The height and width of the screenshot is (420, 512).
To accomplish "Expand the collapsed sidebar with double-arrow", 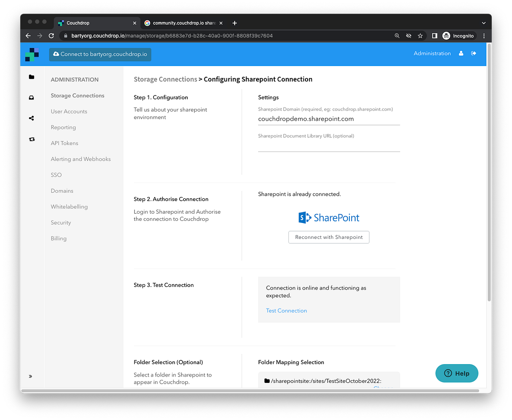I will [x=30, y=376].
